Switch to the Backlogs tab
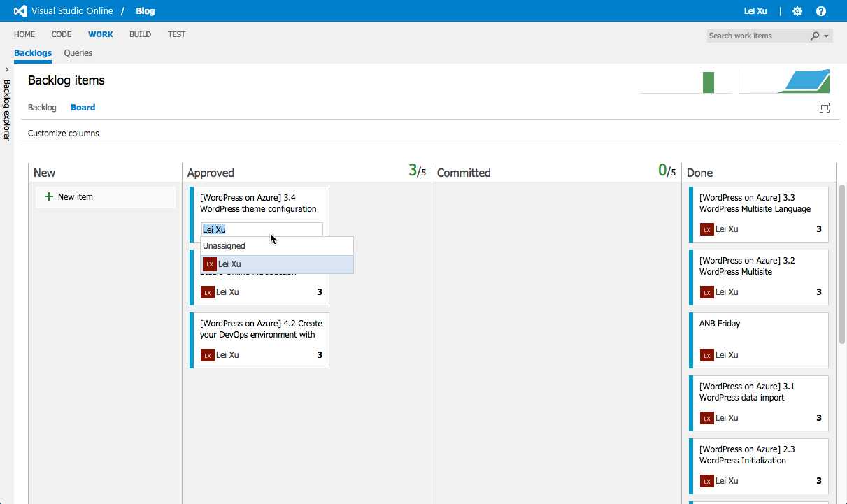 click(x=33, y=53)
